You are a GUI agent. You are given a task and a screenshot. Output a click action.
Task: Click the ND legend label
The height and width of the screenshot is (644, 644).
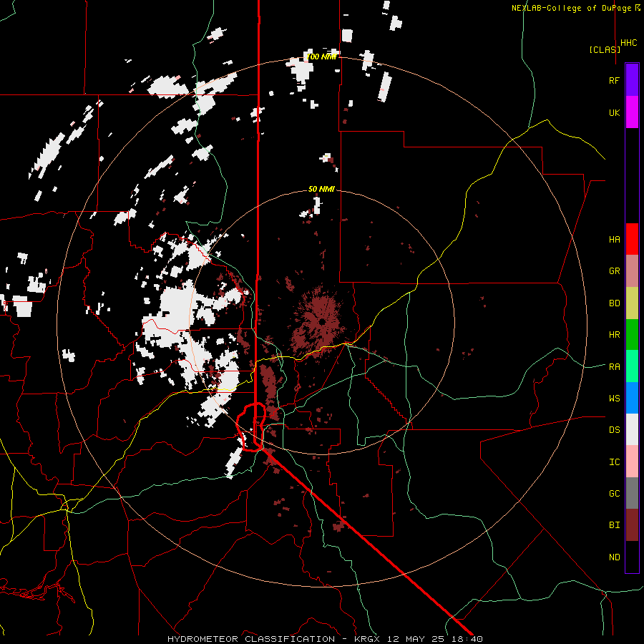(614, 557)
